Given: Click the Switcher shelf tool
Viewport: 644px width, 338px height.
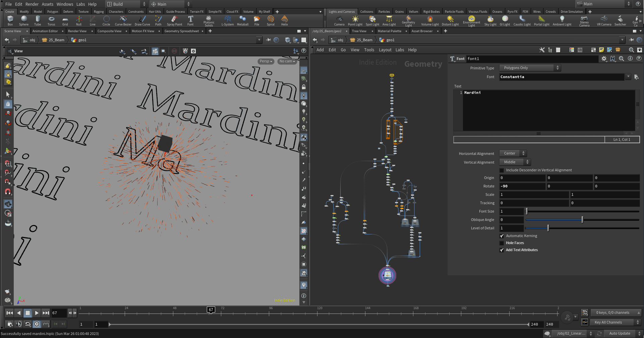Looking at the screenshot, I should click(620, 21).
